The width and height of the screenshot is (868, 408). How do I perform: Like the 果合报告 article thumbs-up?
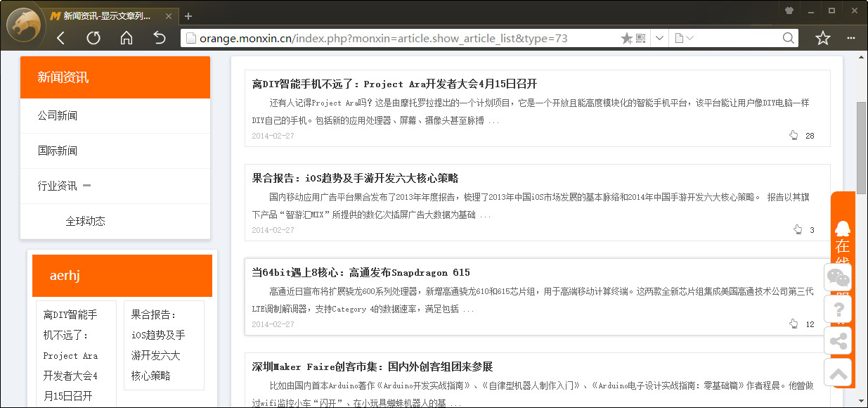(x=798, y=229)
